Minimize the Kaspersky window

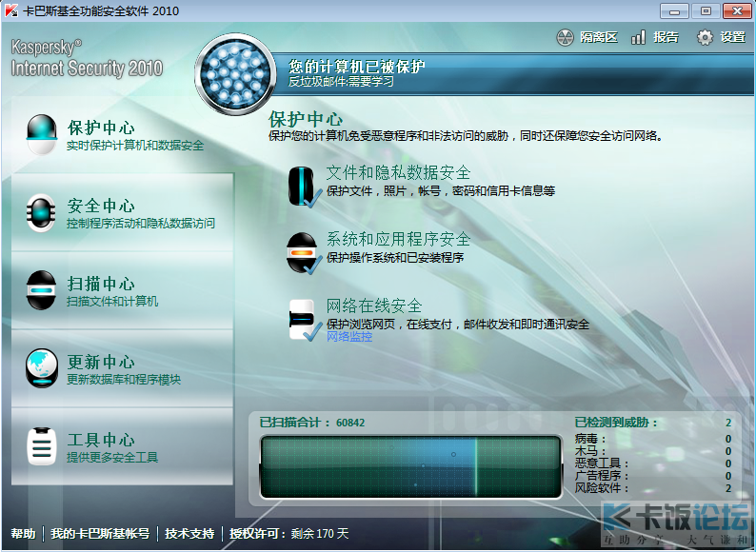coord(674,10)
